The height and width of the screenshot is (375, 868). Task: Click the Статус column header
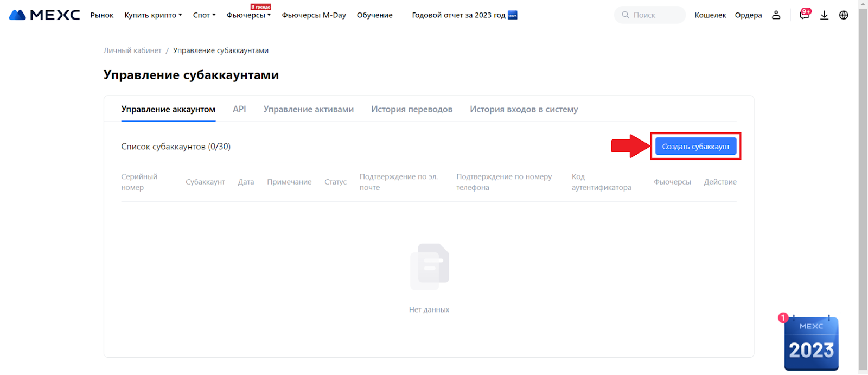click(335, 182)
